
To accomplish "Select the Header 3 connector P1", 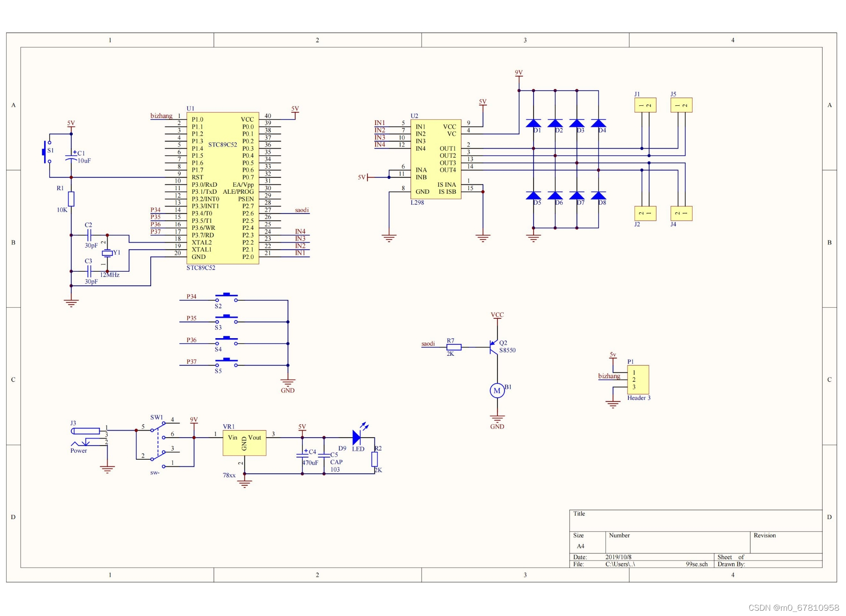I will tap(638, 380).
